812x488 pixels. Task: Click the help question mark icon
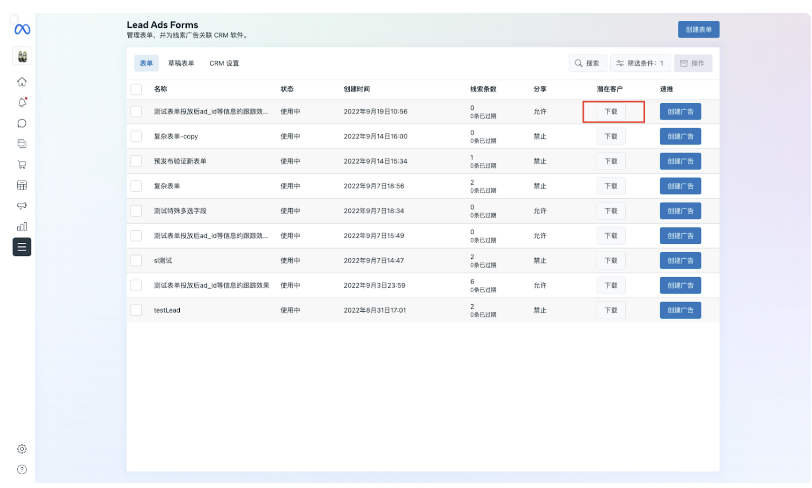pyautogui.click(x=22, y=469)
